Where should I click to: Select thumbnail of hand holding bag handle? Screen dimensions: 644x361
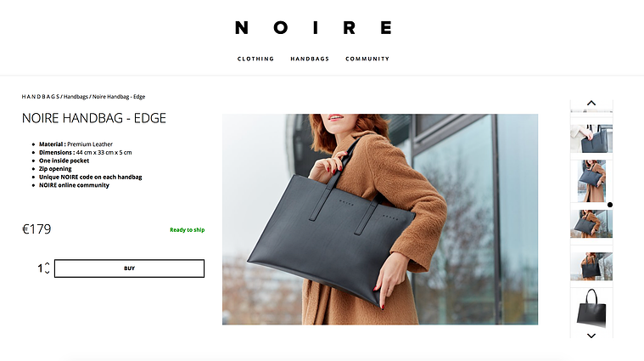pos(591,138)
